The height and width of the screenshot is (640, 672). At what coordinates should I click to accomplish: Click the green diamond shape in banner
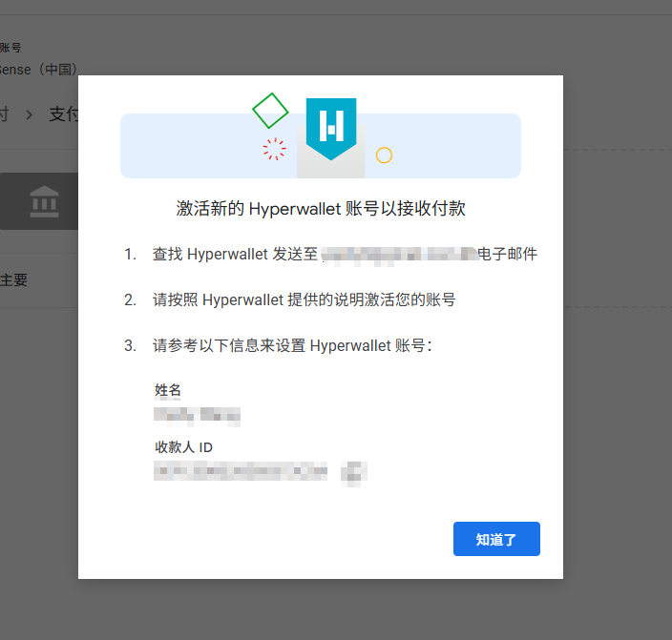[270, 111]
